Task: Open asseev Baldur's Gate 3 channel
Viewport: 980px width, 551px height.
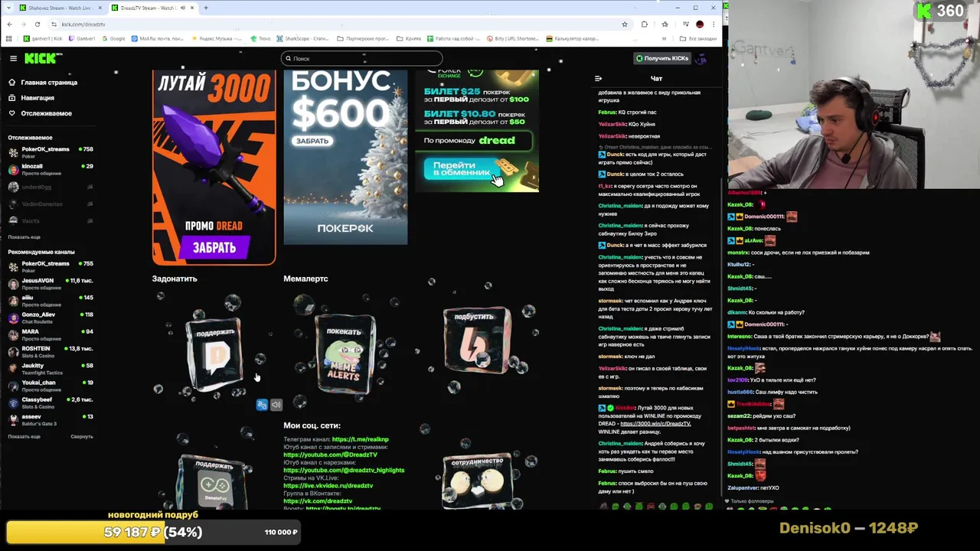Action: click(51, 419)
